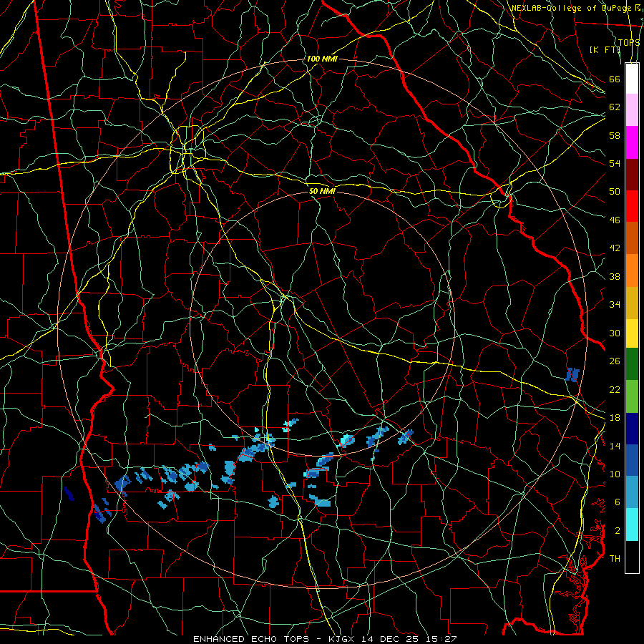Click the legend value "58"
644x644 pixels.
[615, 135]
